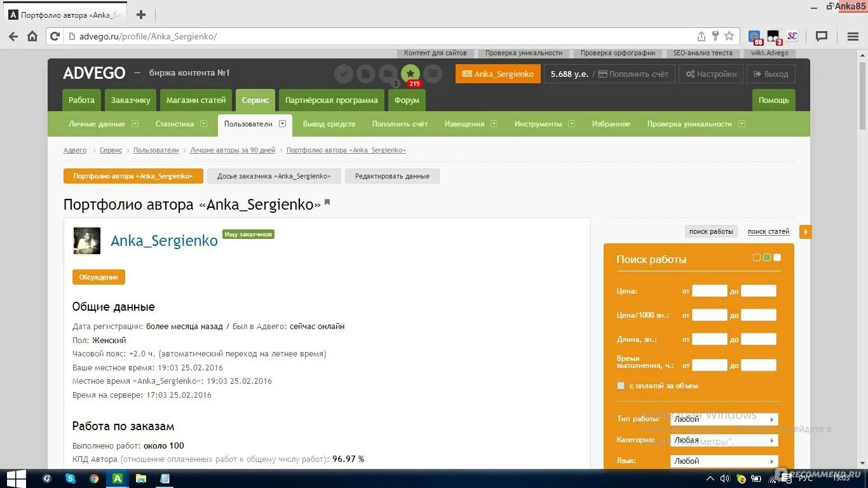Screen dimensions: 868x488
Task: Open the Форум tab
Action: [x=407, y=100]
